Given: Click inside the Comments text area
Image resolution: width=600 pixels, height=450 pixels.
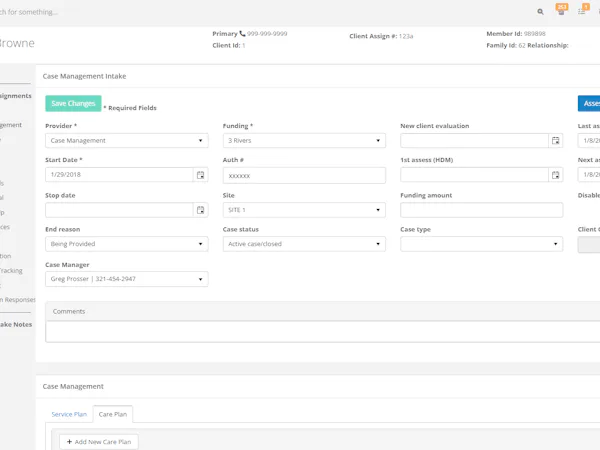Looking at the screenshot, I should [x=323, y=331].
